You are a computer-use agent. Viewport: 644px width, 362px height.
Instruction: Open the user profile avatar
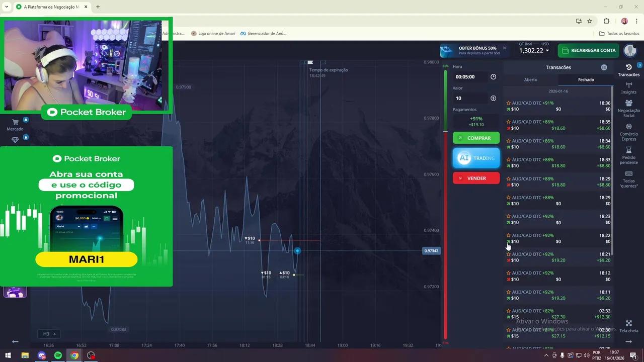[630, 50]
